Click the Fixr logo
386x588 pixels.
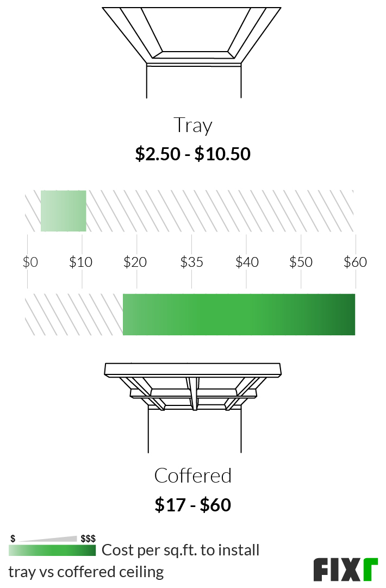[345, 570]
